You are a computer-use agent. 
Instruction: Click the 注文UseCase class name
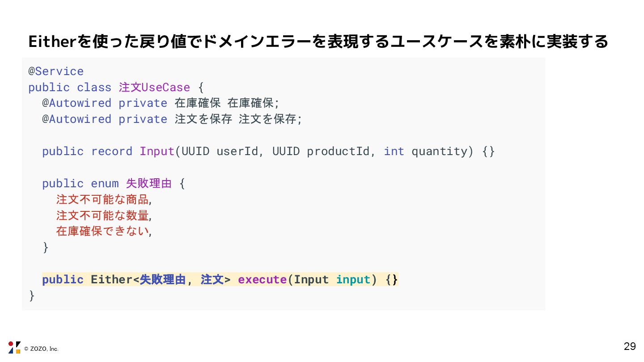pyautogui.click(x=154, y=87)
